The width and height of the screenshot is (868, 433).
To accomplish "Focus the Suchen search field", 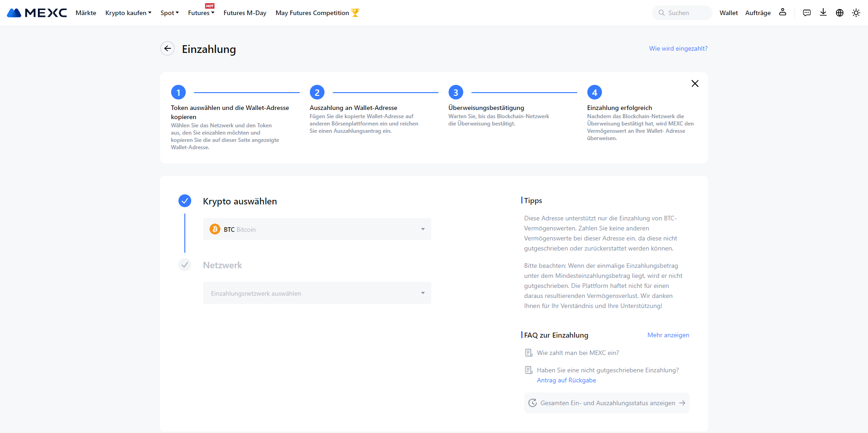I will pos(682,13).
